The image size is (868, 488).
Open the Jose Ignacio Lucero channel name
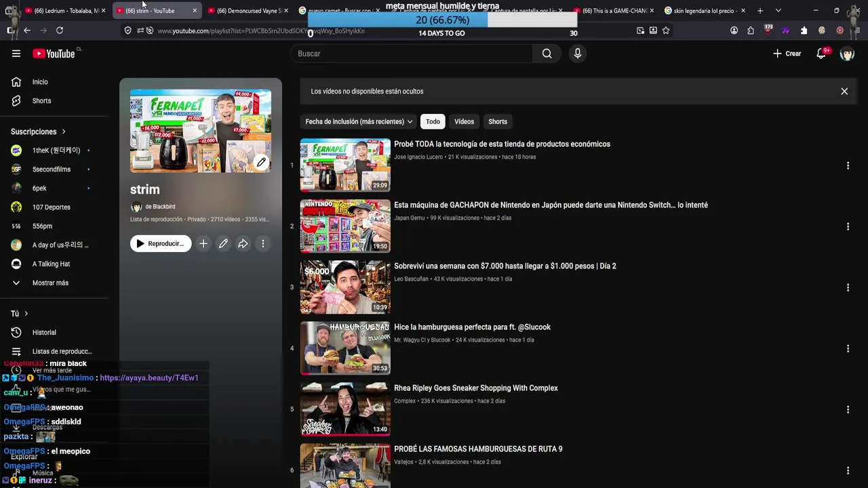(x=418, y=157)
